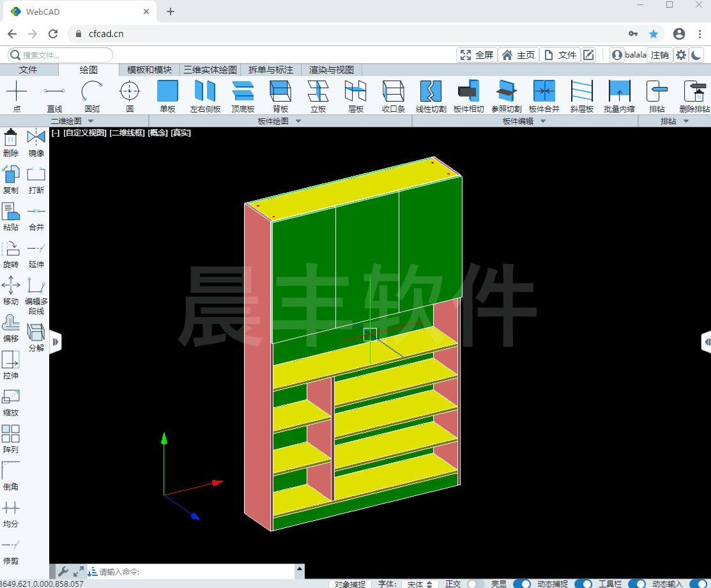
Task: Click the 板件合并 board merge tool
Action: [544, 96]
